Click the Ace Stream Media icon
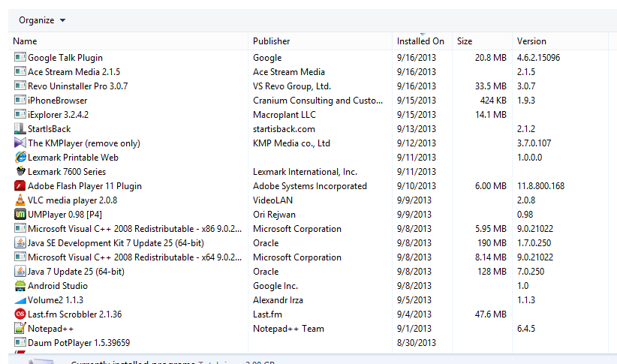617x364 pixels. tap(20, 71)
